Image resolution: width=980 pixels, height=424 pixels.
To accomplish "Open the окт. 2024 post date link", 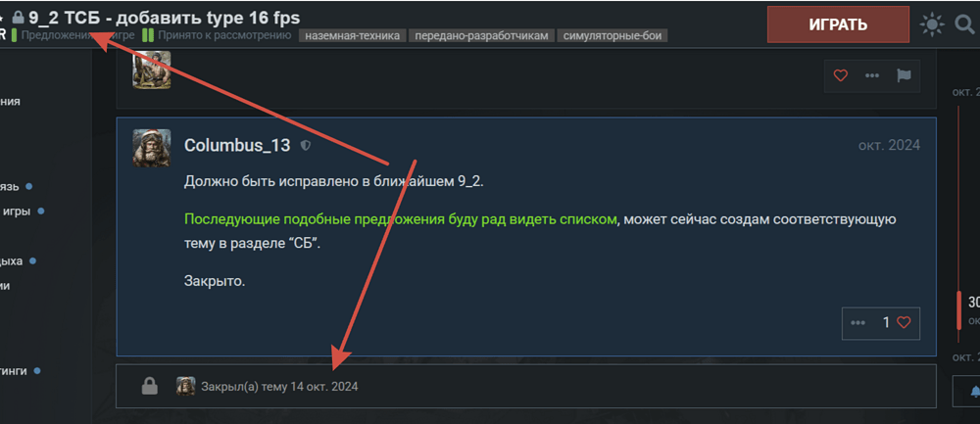I will (x=889, y=145).
